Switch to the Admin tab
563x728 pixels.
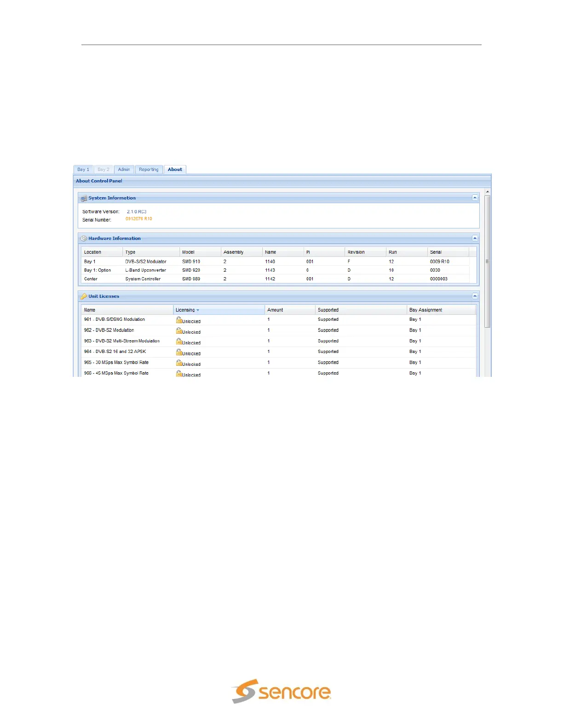(x=124, y=170)
